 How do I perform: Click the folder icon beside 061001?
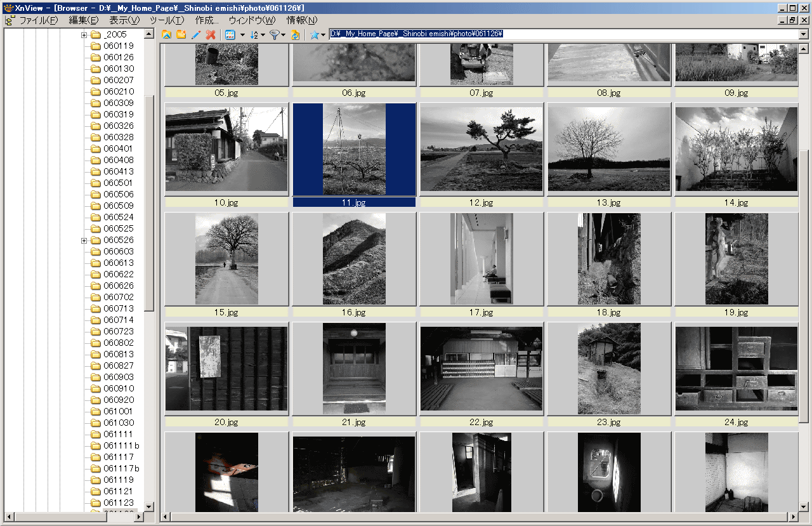click(96, 411)
